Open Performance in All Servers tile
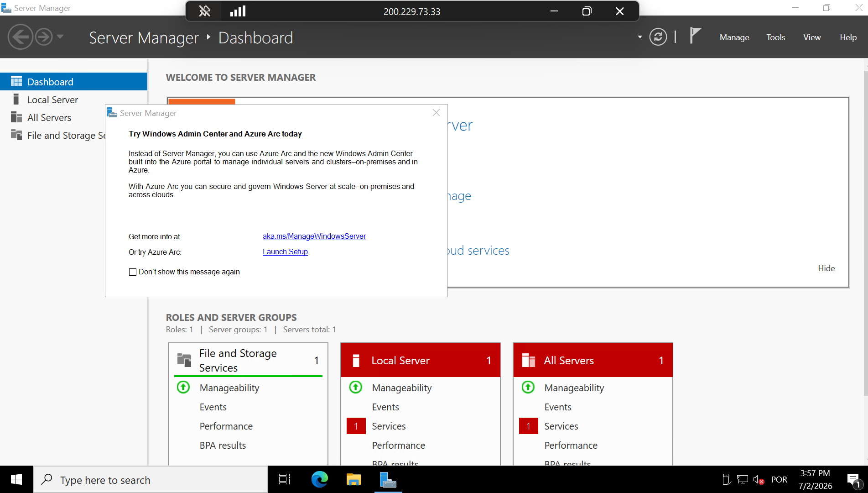The image size is (868, 493). 571,446
